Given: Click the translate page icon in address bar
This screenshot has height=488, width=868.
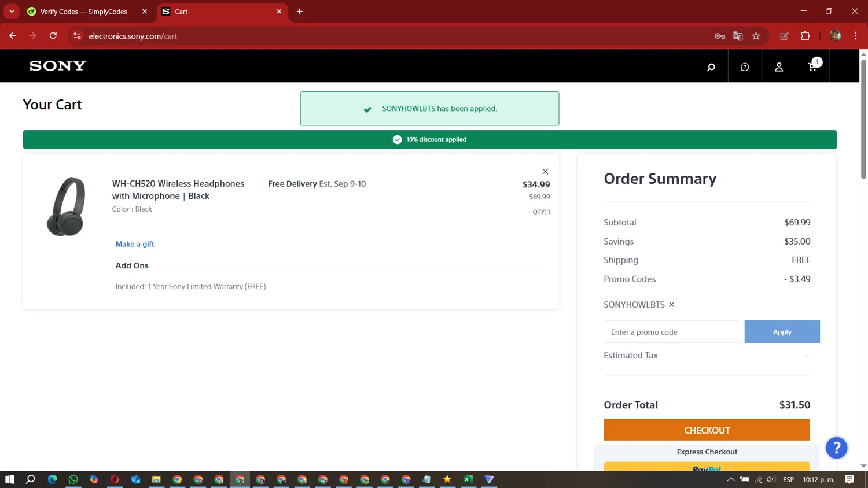Looking at the screenshot, I should click(x=738, y=36).
